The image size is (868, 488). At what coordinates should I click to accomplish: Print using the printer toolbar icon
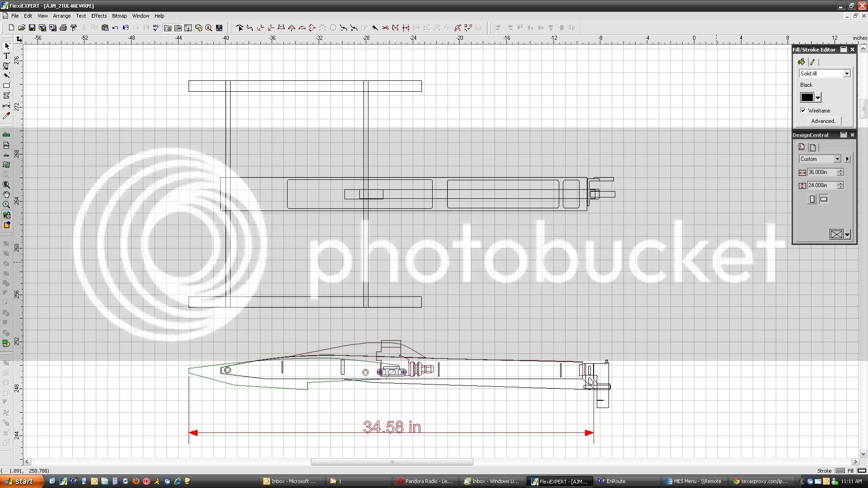[63, 28]
